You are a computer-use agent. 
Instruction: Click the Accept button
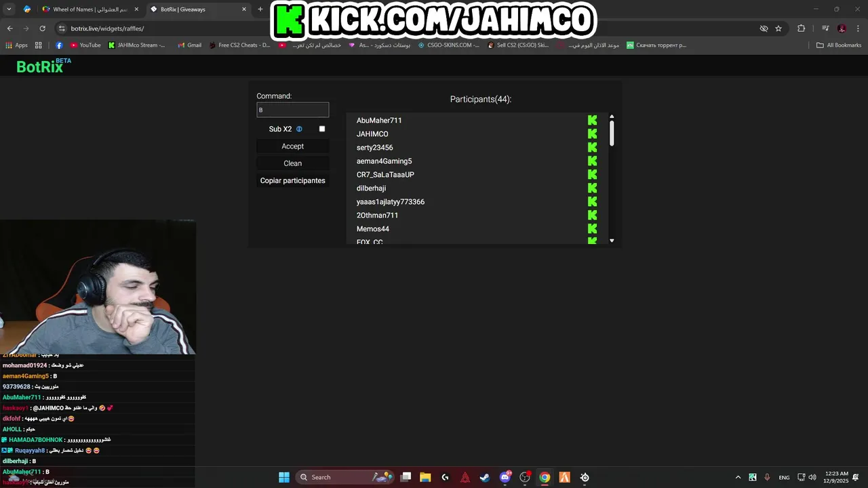(x=293, y=146)
